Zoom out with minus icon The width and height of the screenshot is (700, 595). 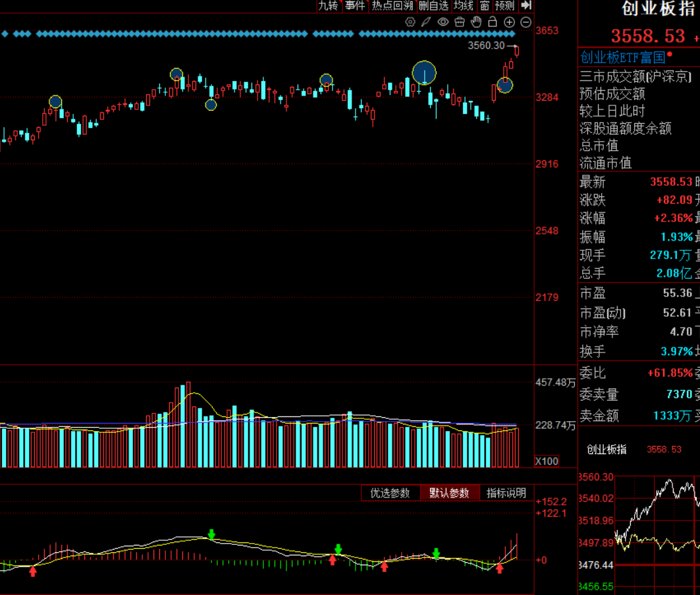pyautogui.click(x=526, y=22)
